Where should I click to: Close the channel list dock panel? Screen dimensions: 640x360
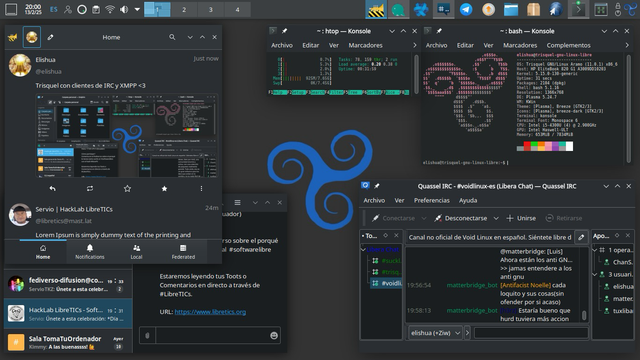pos(396,236)
